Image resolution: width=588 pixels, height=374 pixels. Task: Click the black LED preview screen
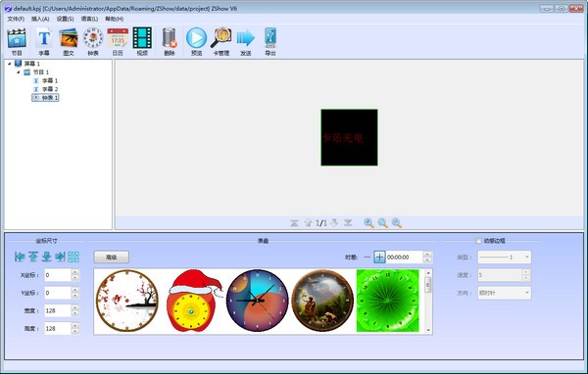coord(349,137)
